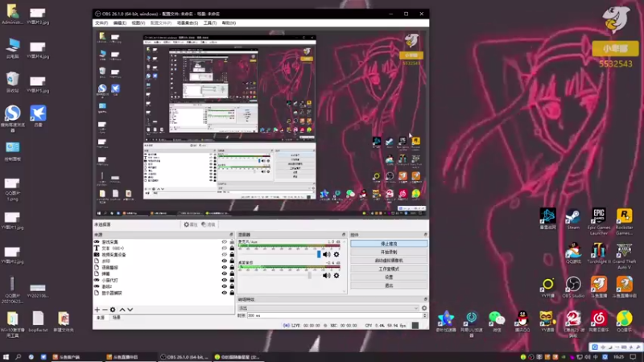The image size is (644, 362).
Task: Pop out the scene transitions dock
Action: [x=425, y=299]
